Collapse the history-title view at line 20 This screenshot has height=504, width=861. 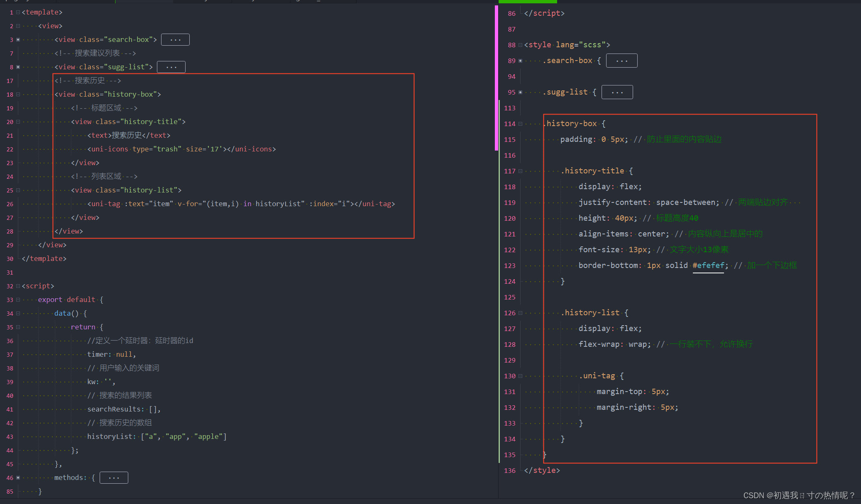[18, 122]
